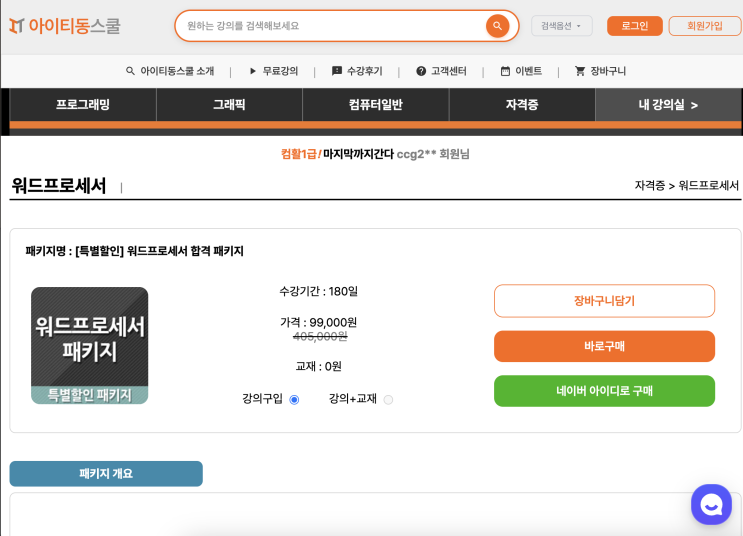Click the 바로구매 button
Image resolution: width=743 pixels, height=536 pixels.
click(604, 346)
